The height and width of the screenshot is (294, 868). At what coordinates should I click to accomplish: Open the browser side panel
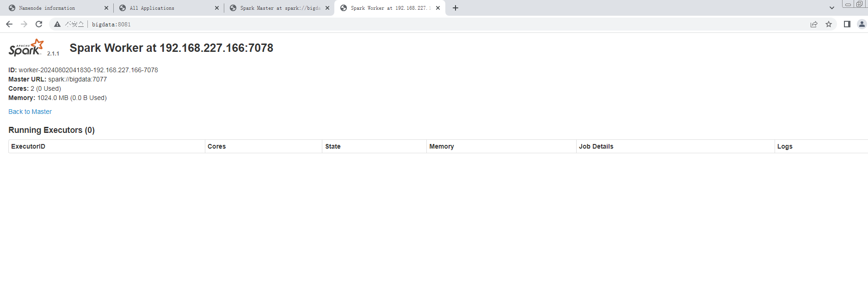[847, 24]
